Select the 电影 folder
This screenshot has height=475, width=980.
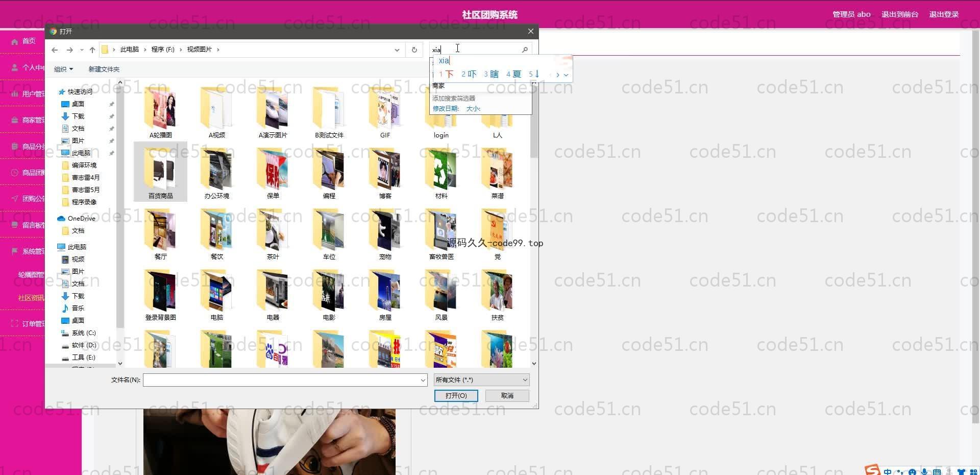pyautogui.click(x=329, y=294)
